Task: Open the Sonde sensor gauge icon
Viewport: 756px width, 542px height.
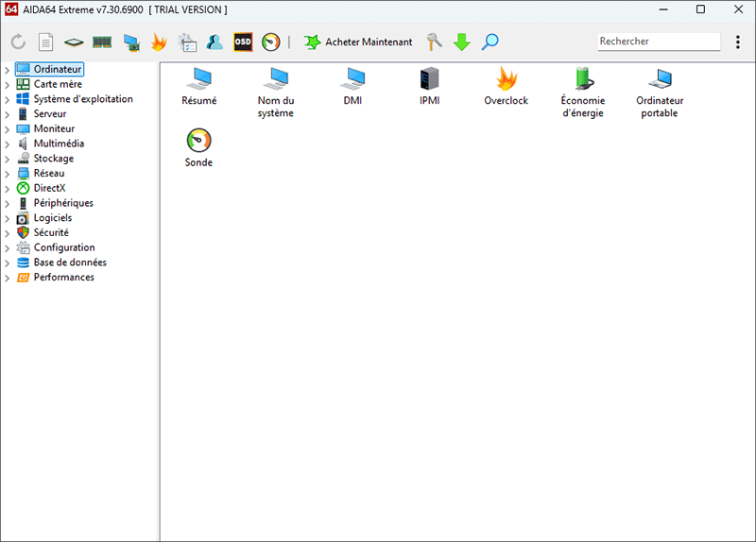Action: [198, 141]
